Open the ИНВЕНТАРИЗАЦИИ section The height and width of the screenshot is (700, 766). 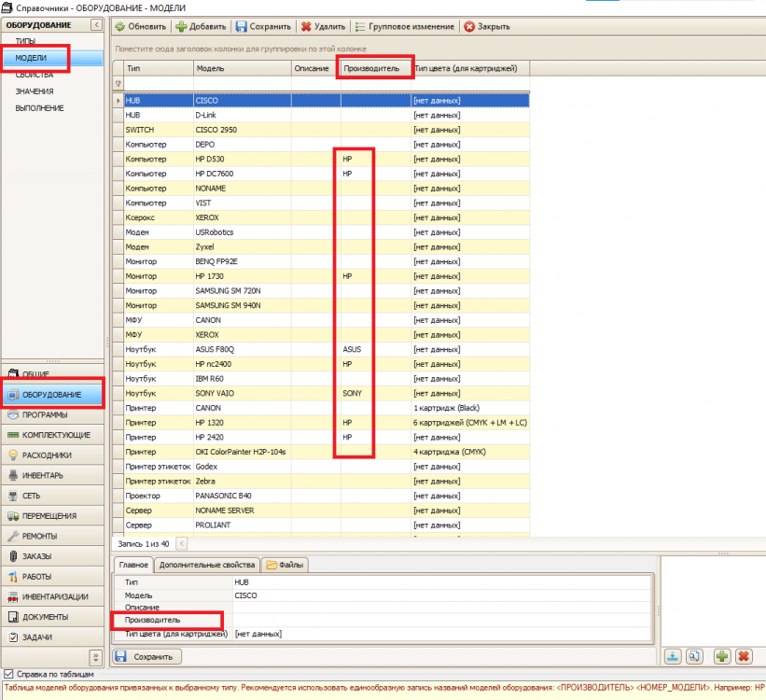pos(53,596)
